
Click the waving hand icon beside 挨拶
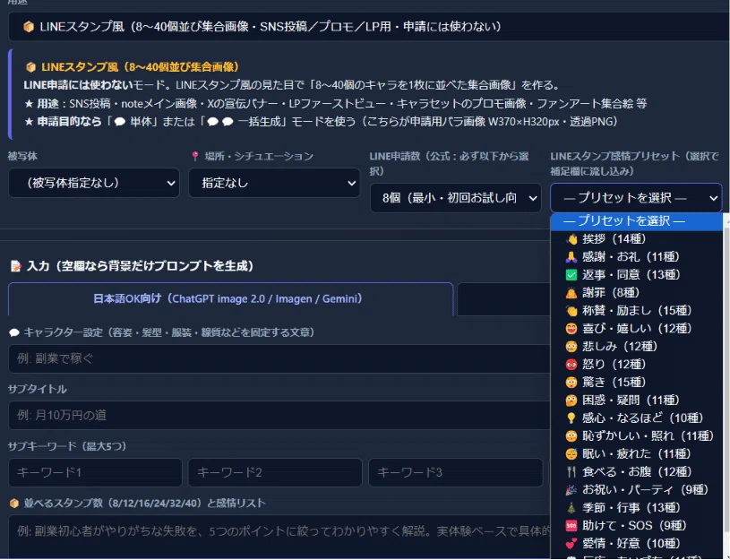coord(571,239)
